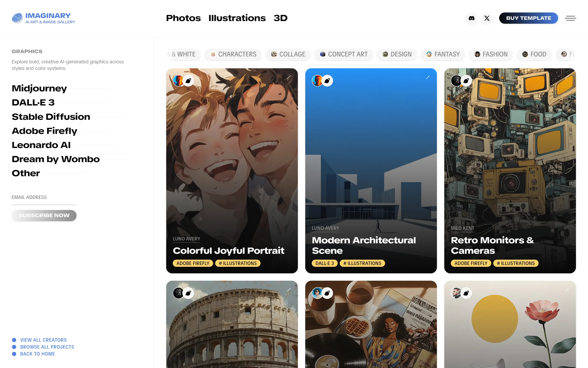This screenshot has height=368, width=588.
Task: Click # Illustrations tag on Retro Monitors card
Action: pos(516,263)
